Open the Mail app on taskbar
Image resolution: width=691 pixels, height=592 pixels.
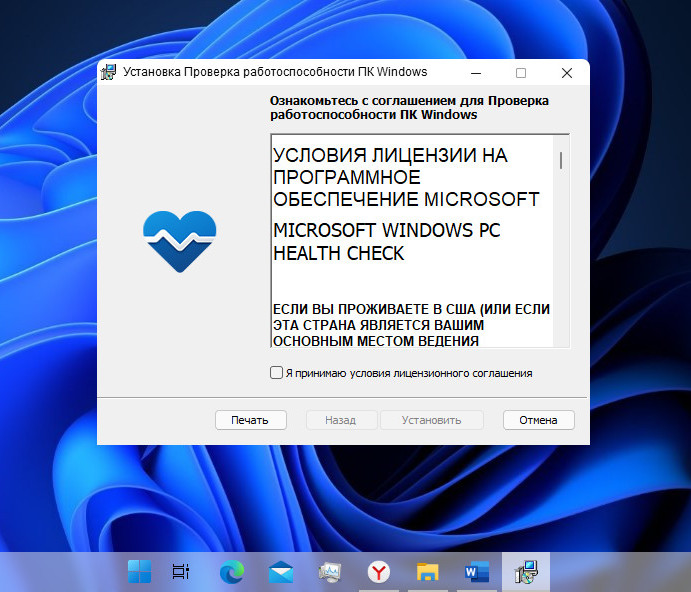coord(281,572)
